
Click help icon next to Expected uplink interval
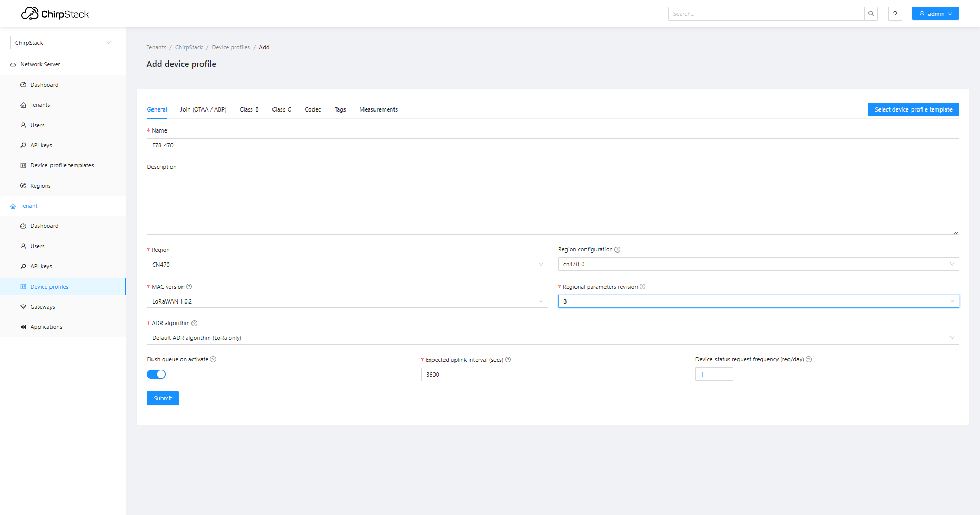pos(508,360)
